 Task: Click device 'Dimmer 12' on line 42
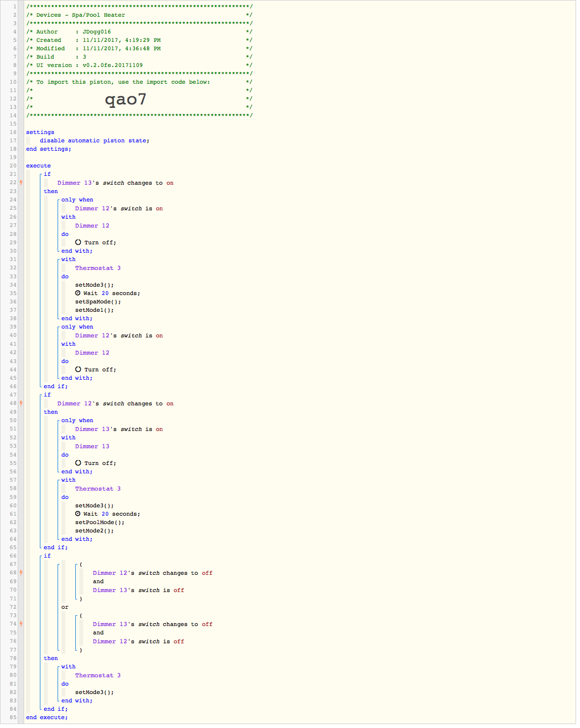[x=92, y=353]
